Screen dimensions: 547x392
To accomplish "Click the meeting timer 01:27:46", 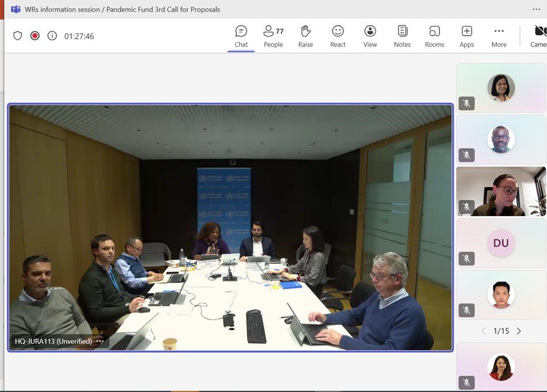I will 79,36.
